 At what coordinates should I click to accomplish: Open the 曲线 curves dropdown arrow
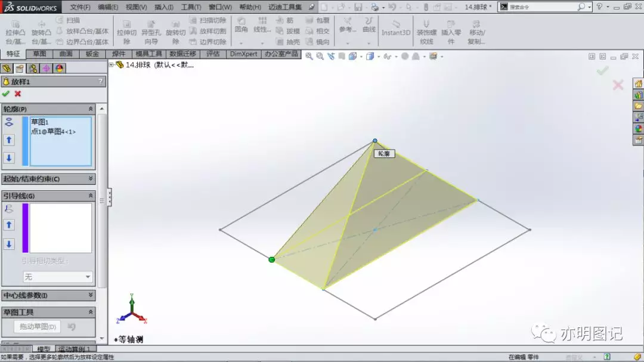pos(369,43)
